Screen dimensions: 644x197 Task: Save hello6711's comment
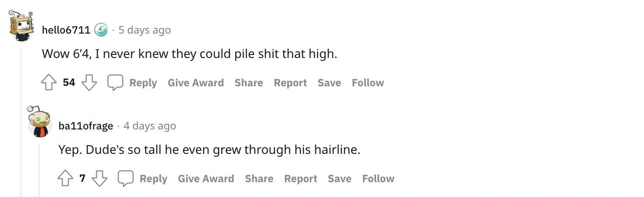(x=329, y=83)
